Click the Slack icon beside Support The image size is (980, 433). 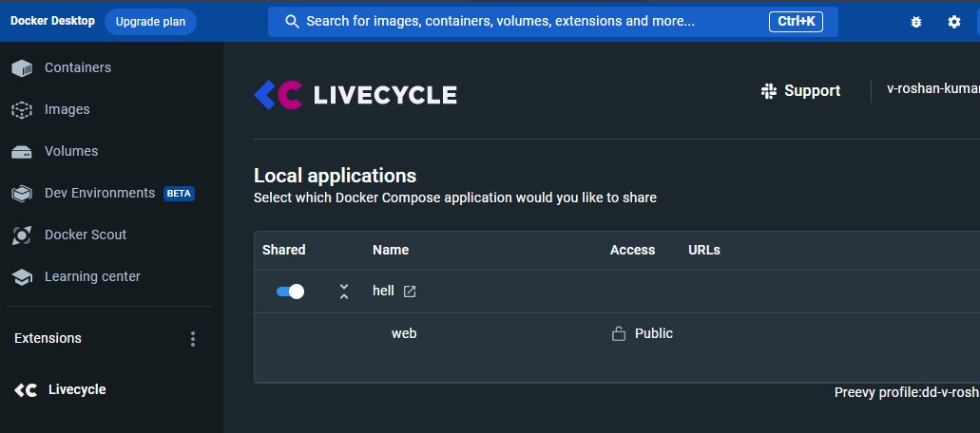pyautogui.click(x=769, y=91)
